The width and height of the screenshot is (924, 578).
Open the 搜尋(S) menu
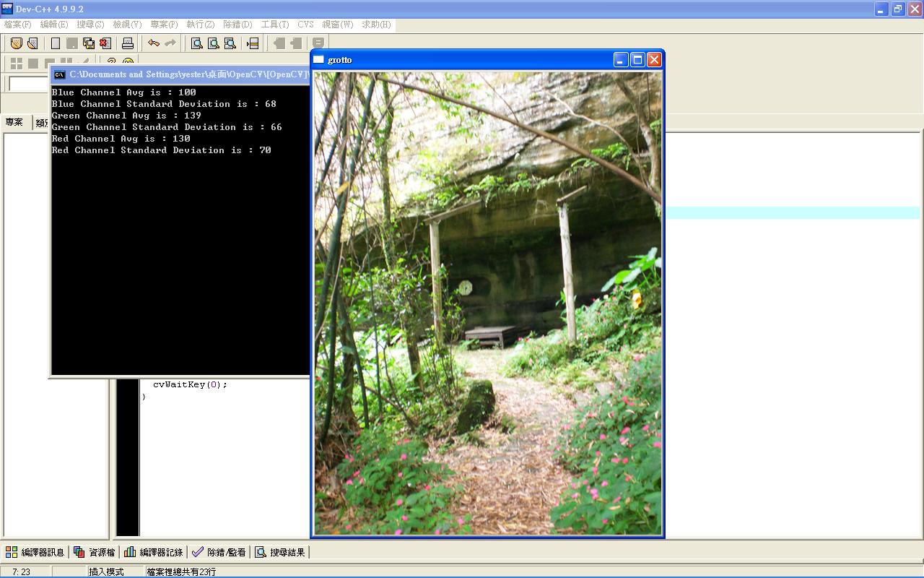coord(91,25)
